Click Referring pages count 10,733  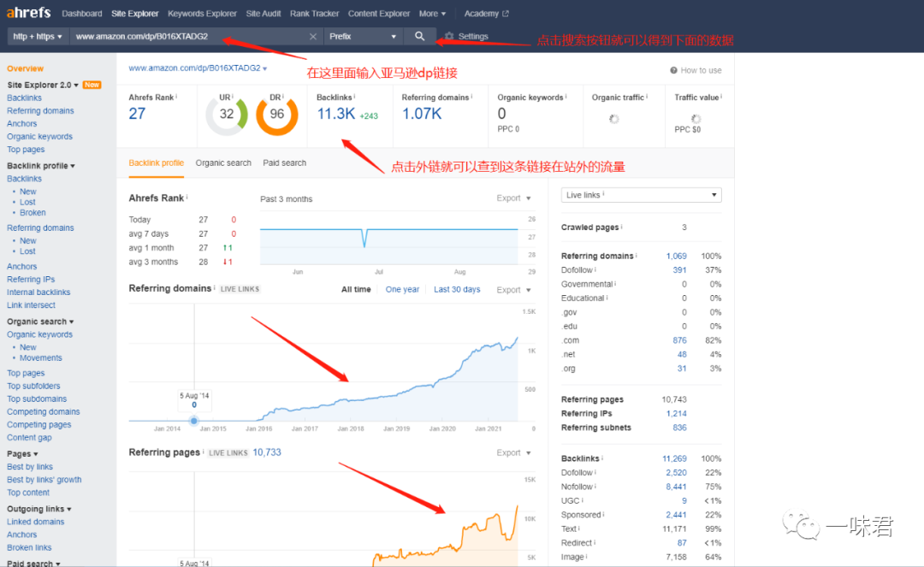pyautogui.click(x=267, y=452)
